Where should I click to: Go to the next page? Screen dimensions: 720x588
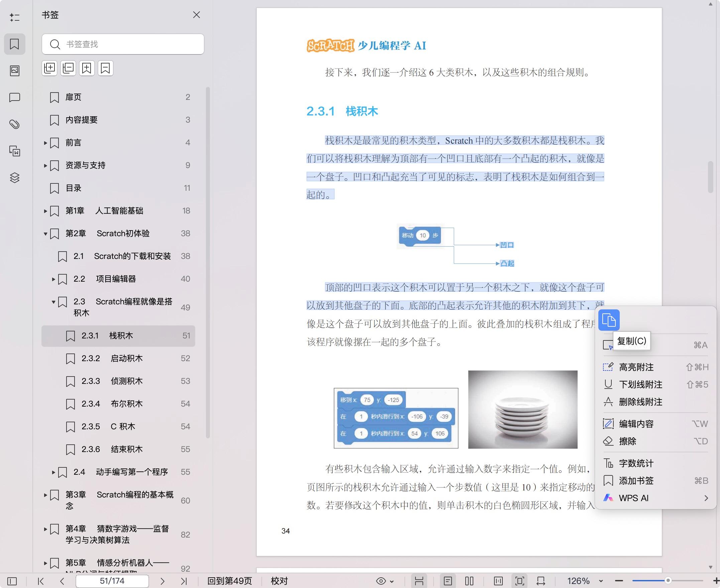pos(162,581)
